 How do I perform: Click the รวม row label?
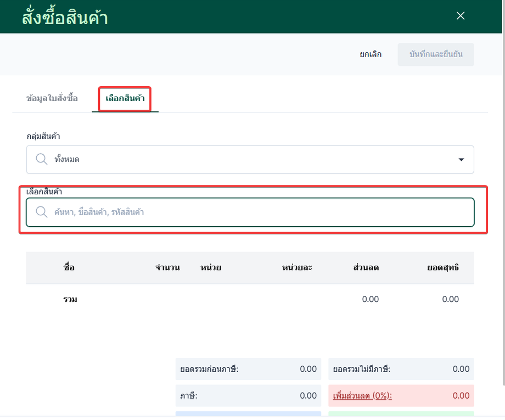click(x=70, y=299)
